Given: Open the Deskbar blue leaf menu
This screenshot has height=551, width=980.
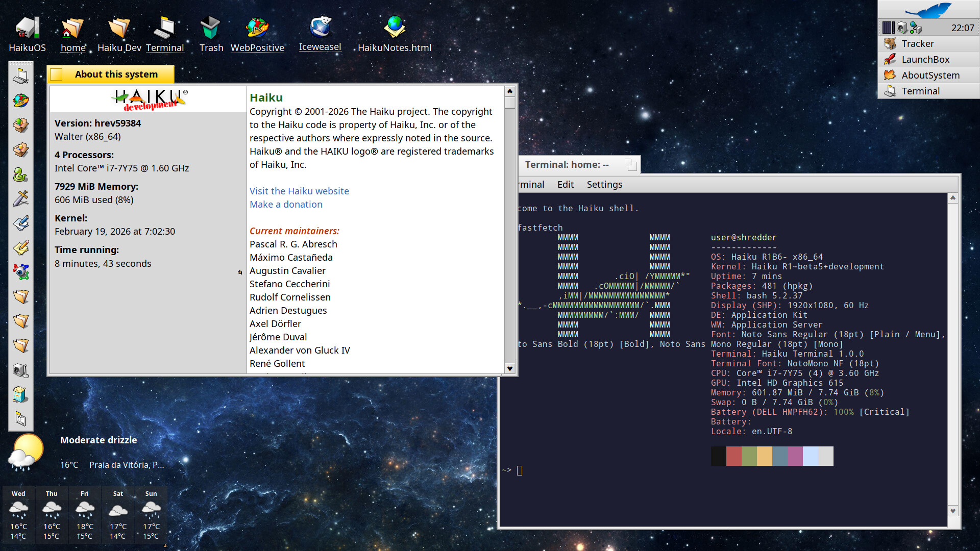Looking at the screenshot, I should (x=928, y=10).
